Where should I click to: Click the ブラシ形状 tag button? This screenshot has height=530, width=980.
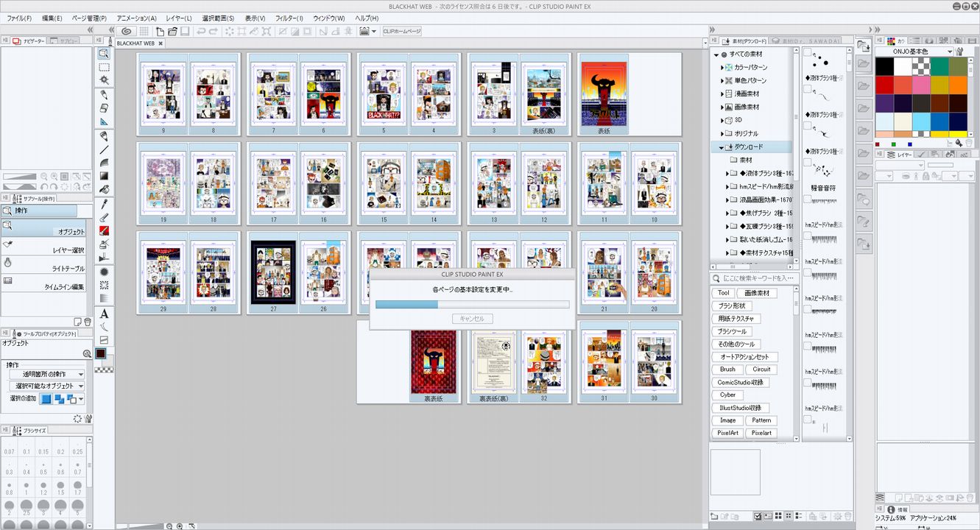[731, 305]
